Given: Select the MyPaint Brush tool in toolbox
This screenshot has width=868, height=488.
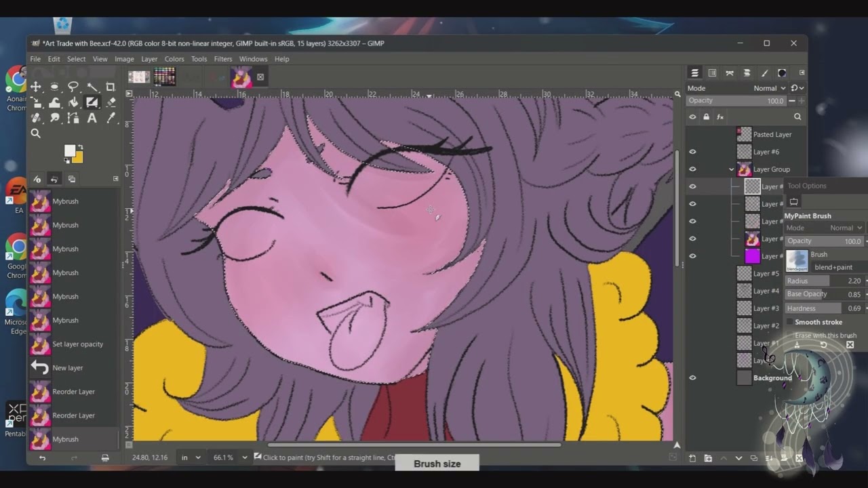Looking at the screenshot, I should tap(92, 102).
